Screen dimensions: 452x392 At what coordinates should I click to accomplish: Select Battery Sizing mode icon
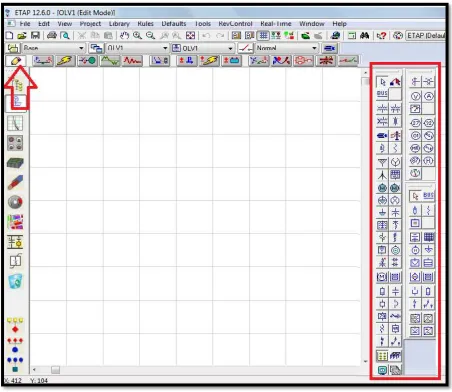(x=231, y=61)
